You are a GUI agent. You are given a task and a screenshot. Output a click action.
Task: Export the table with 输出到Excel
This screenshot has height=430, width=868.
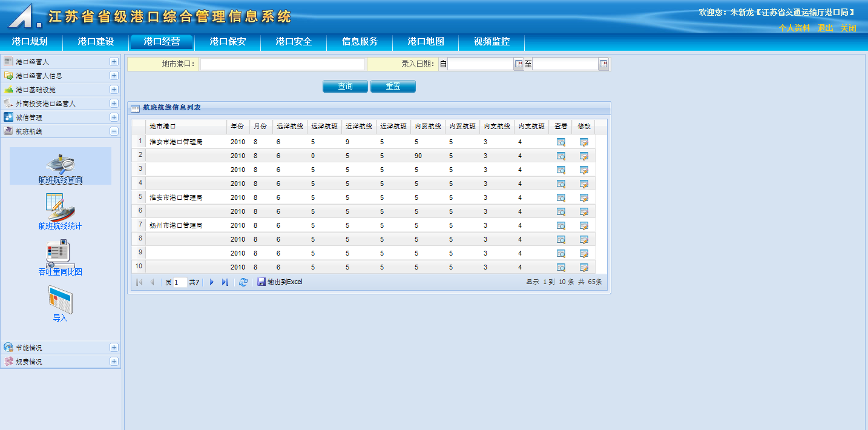(280, 282)
